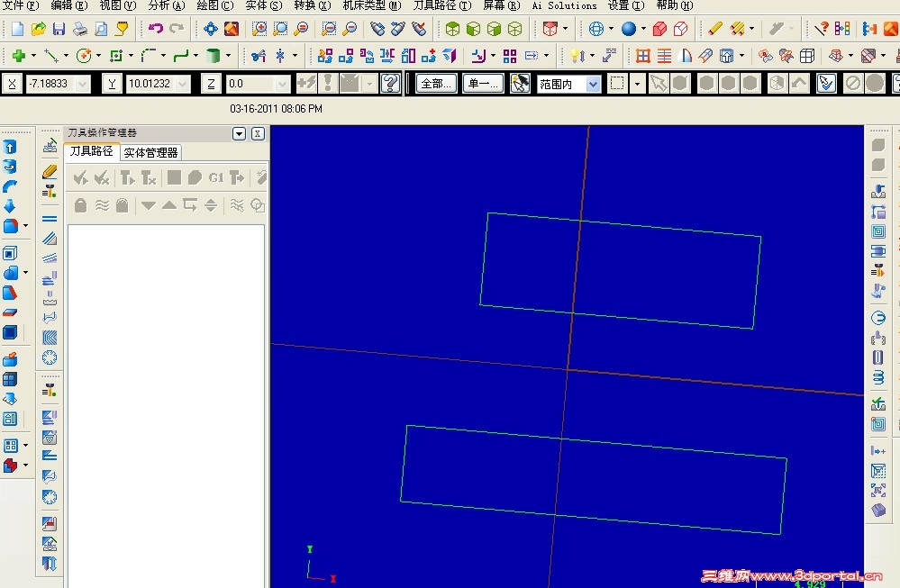This screenshot has height=588, width=900.
Task: Click the open folder file icon
Action: click(x=38, y=28)
